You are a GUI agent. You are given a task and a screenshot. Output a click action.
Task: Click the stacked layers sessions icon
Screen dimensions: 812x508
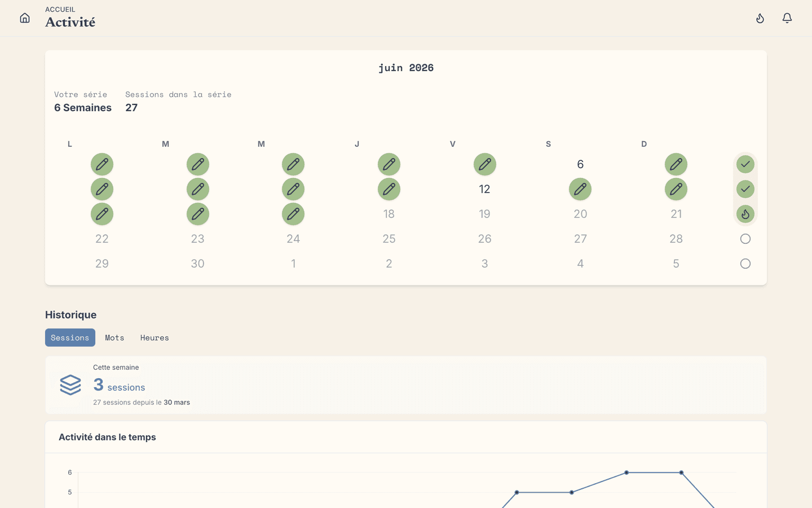pos(70,385)
